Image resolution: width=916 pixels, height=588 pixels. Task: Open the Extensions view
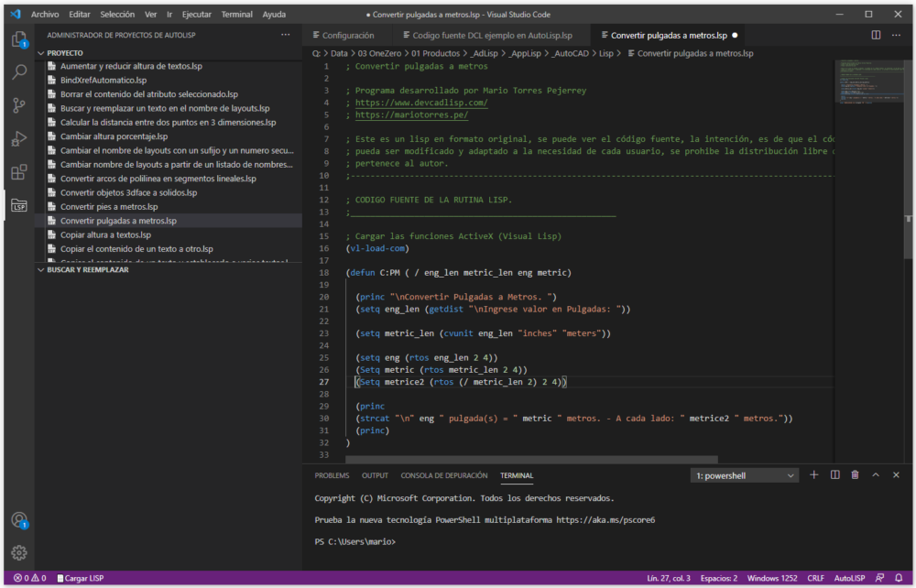pos(20,173)
